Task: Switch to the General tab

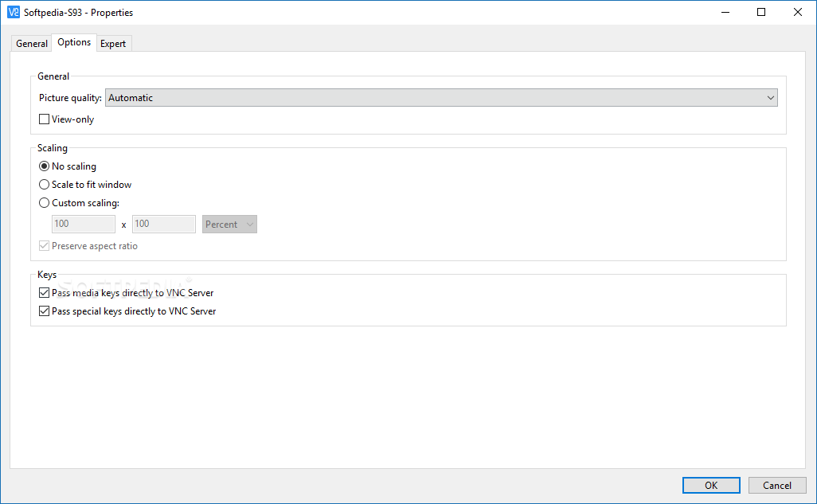Action: coord(31,44)
